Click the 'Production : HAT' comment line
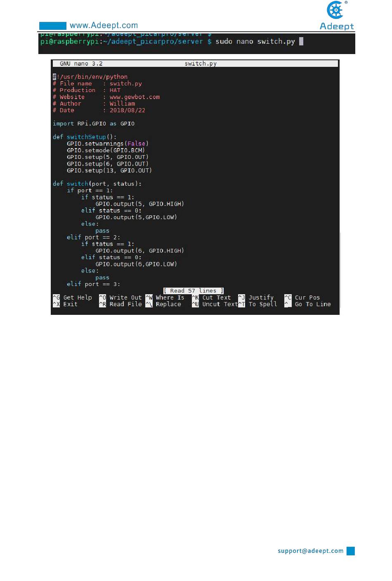 point(87,90)
